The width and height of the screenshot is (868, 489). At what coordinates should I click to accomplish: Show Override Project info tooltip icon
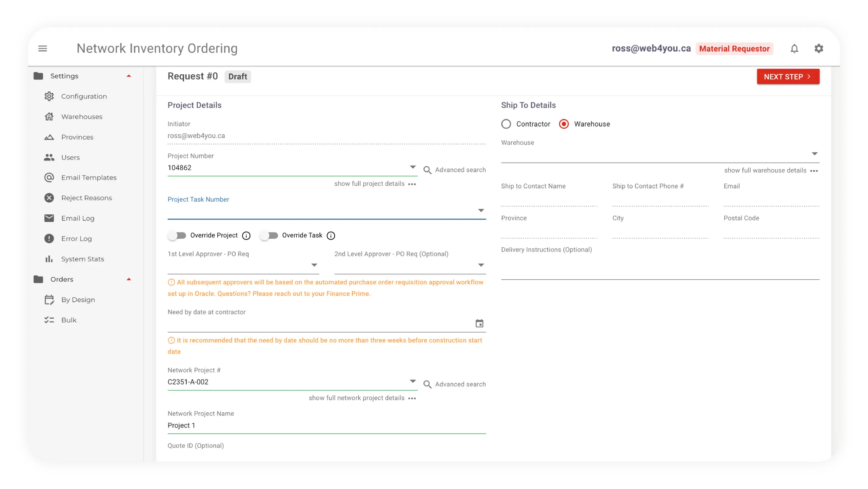click(x=246, y=236)
